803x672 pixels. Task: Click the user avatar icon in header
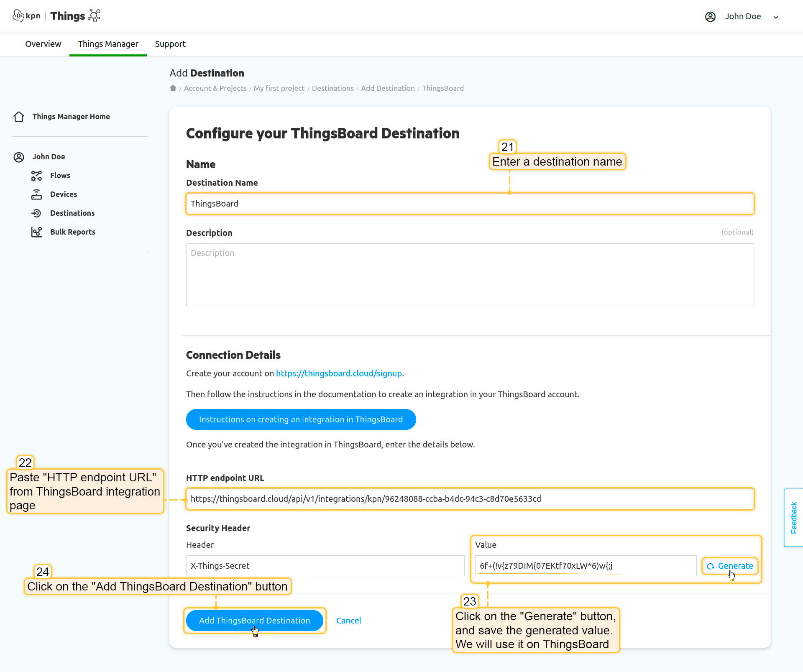(x=710, y=17)
